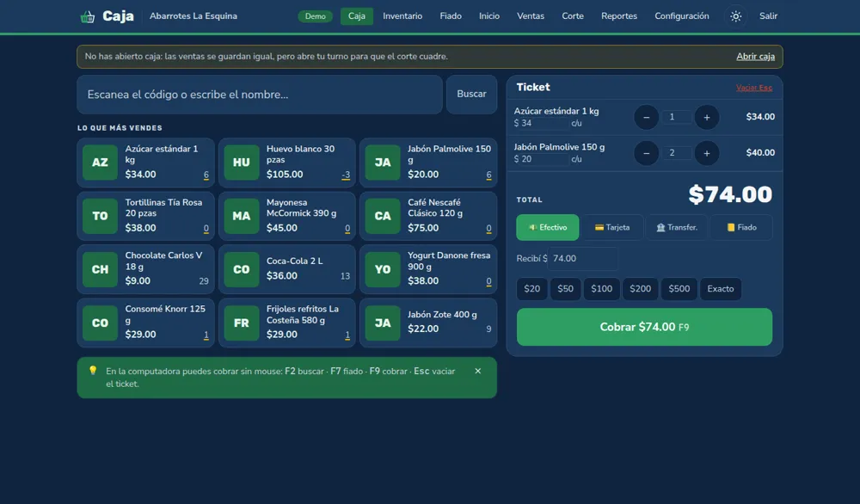Click the Azúcar estándar unit price field
860x504 pixels.
pos(544,123)
